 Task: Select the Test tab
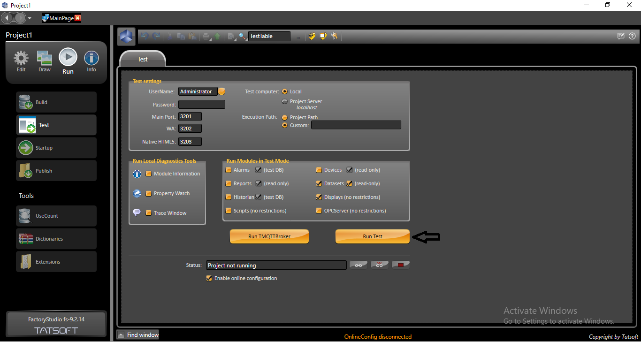tap(143, 59)
